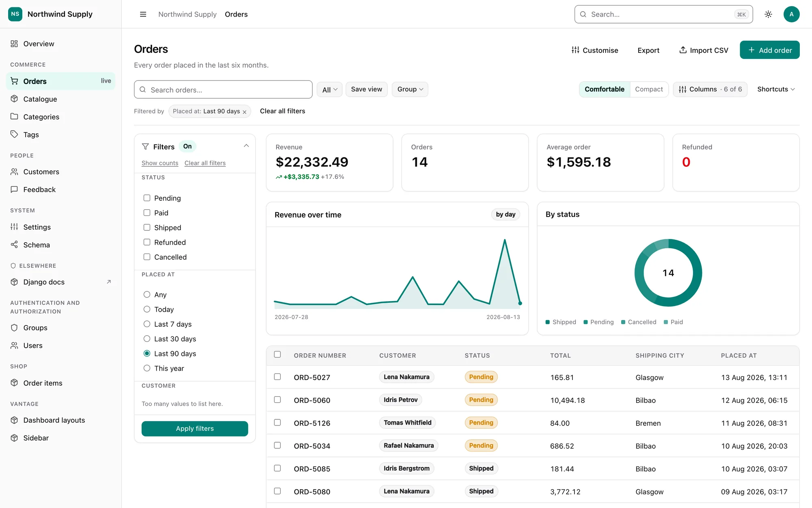Open Feedback in the sidebar
Image resolution: width=812 pixels, height=508 pixels.
tap(61, 190)
